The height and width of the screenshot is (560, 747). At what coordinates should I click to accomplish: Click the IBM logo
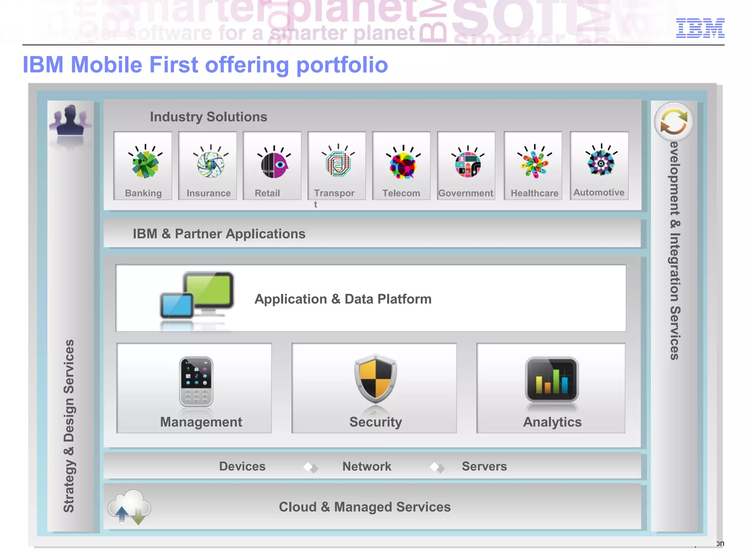(700, 28)
